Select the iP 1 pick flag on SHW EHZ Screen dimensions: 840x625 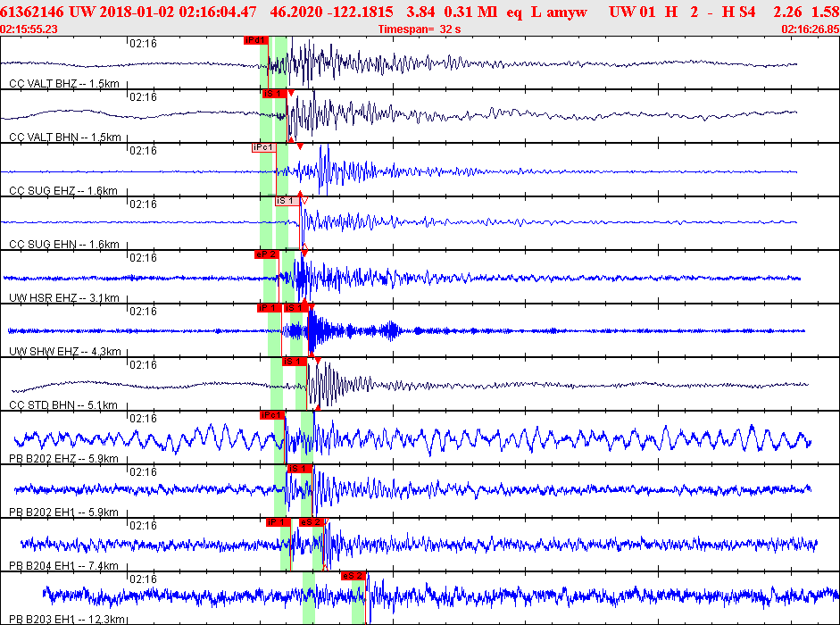point(269,308)
